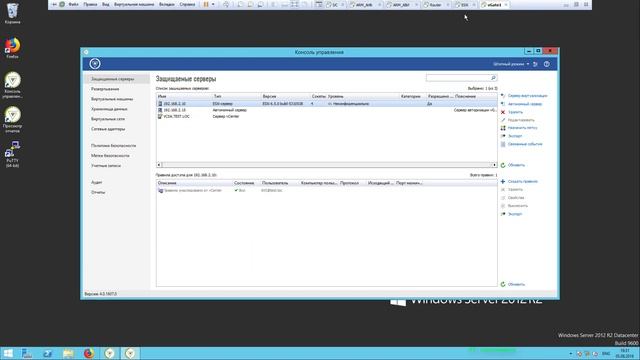Click the server list Экспорт icon
The height and width of the screenshot is (360, 640).
503,136
